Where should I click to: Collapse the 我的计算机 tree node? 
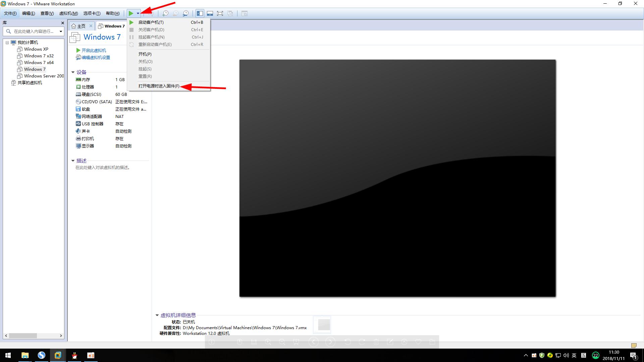(7, 43)
